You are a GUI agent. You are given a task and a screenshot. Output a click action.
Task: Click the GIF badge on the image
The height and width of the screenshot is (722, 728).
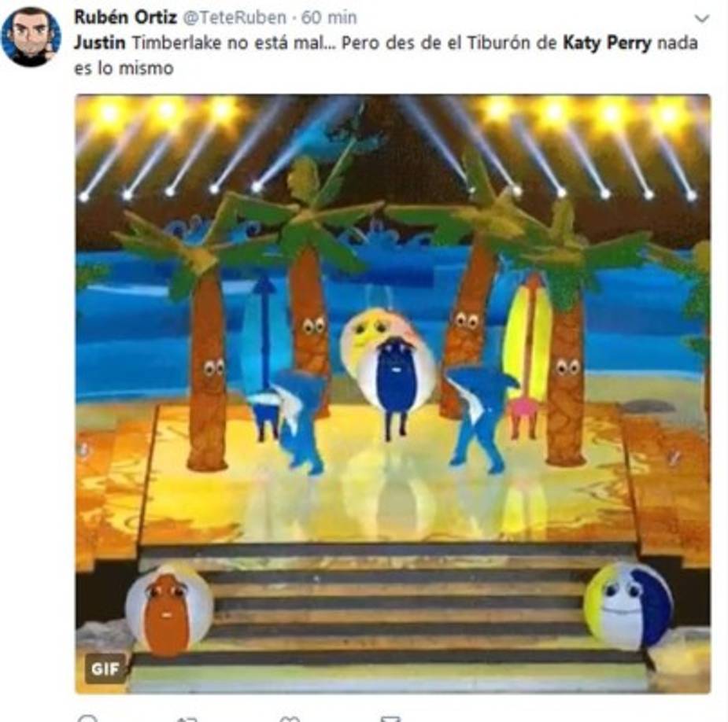point(105,669)
